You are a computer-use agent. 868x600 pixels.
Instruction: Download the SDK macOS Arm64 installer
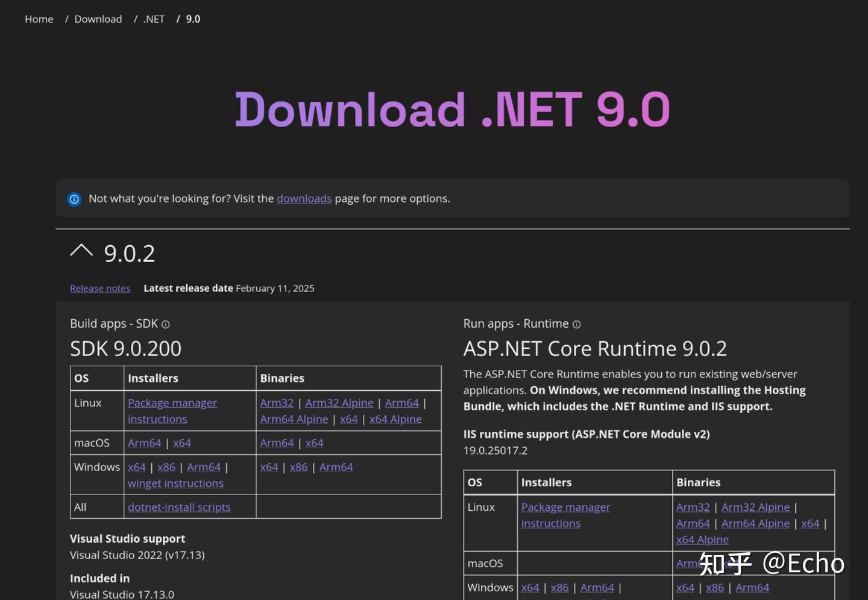pyautogui.click(x=145, y=443)
